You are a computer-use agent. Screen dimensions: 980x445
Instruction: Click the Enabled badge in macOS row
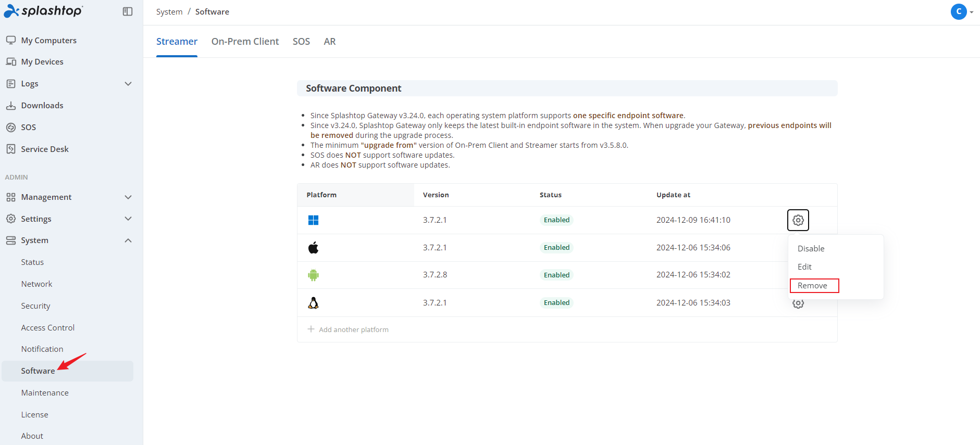(556, 248)
